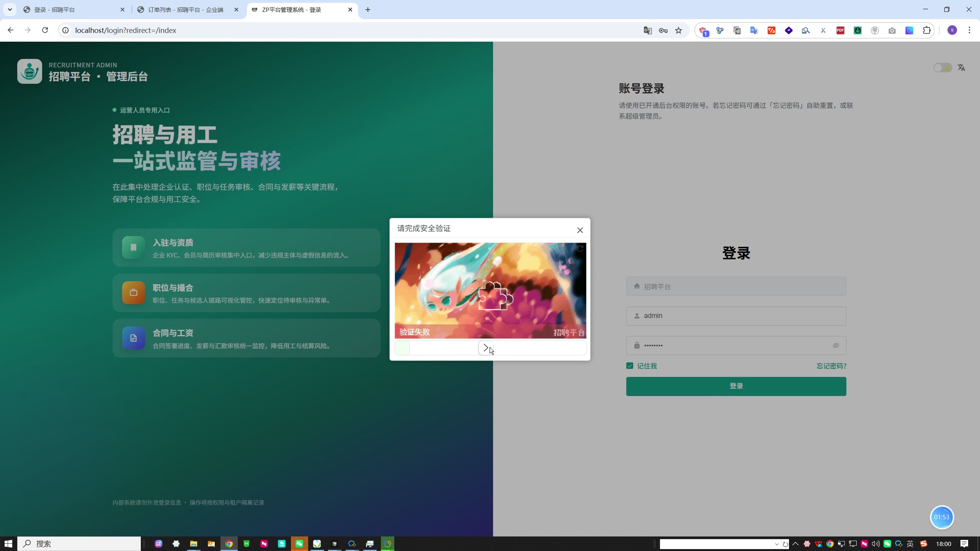Viewport: 980px width, 551px height.
Task: Refresh the captcha puzzle image
Action: click(x=580, y=249)
